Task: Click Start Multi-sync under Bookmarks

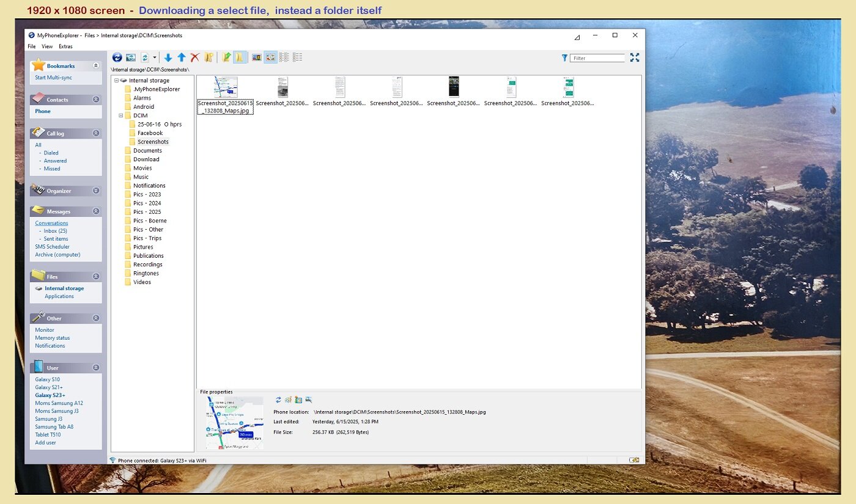Action: [54, 78]
